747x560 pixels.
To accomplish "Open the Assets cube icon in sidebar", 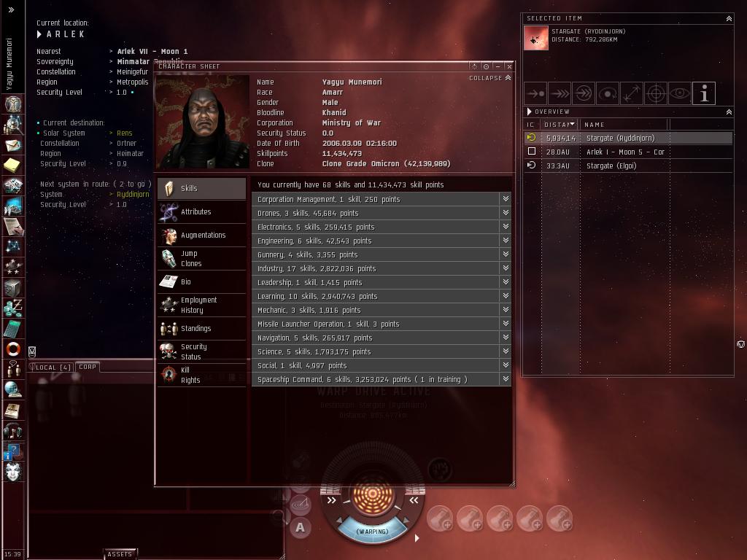I will click(x=13, y=287).
